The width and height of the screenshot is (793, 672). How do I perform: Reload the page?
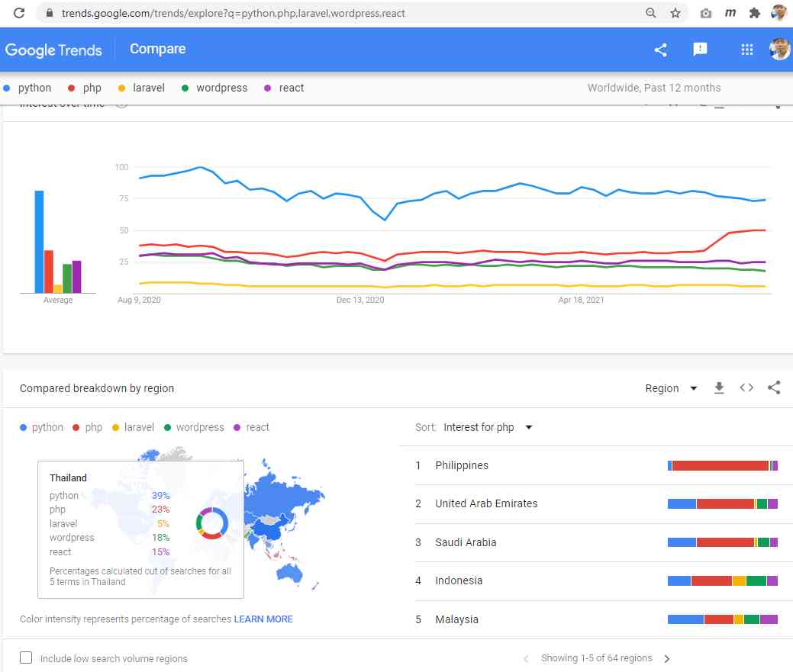pos(20,13)
